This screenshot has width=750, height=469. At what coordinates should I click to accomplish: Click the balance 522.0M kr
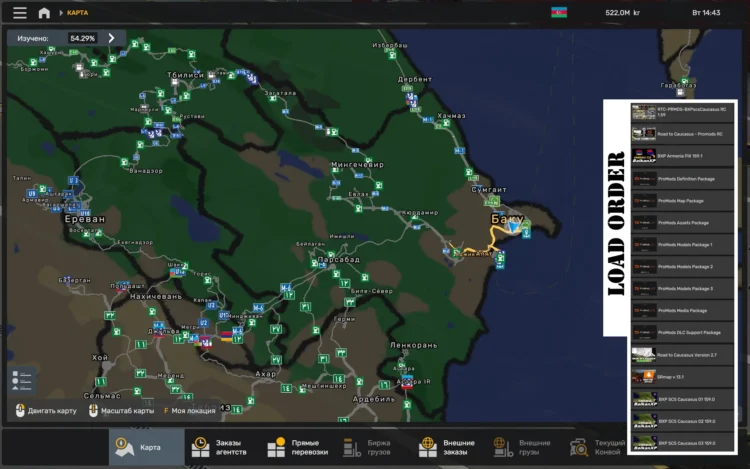[x=622, y=13]
